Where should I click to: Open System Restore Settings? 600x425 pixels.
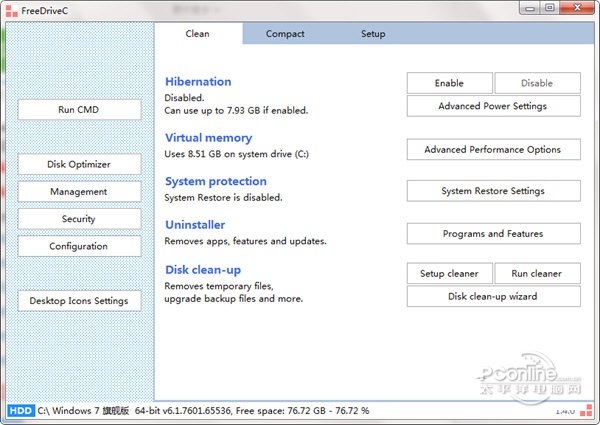[x=493, y=191]
